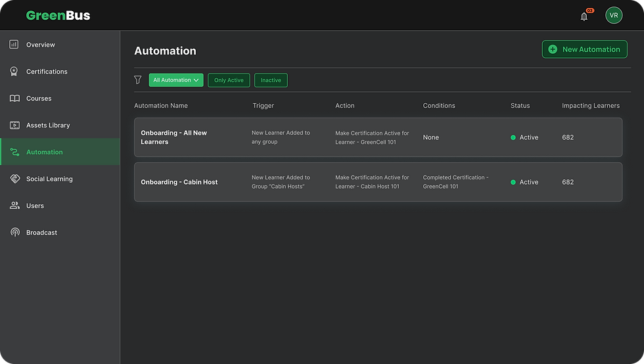Filter by Only Active automations
The image size is (644, 364).
[x=229, y=80]
